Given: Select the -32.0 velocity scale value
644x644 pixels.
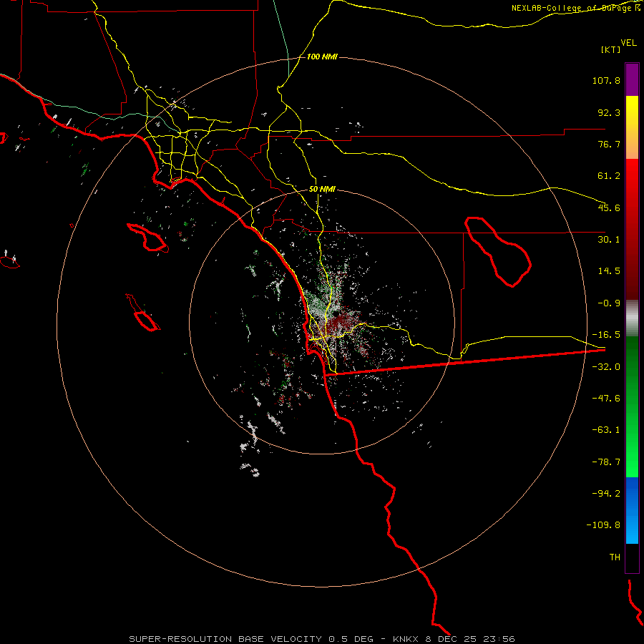Looking at the screenshot, I should point(606,367).
